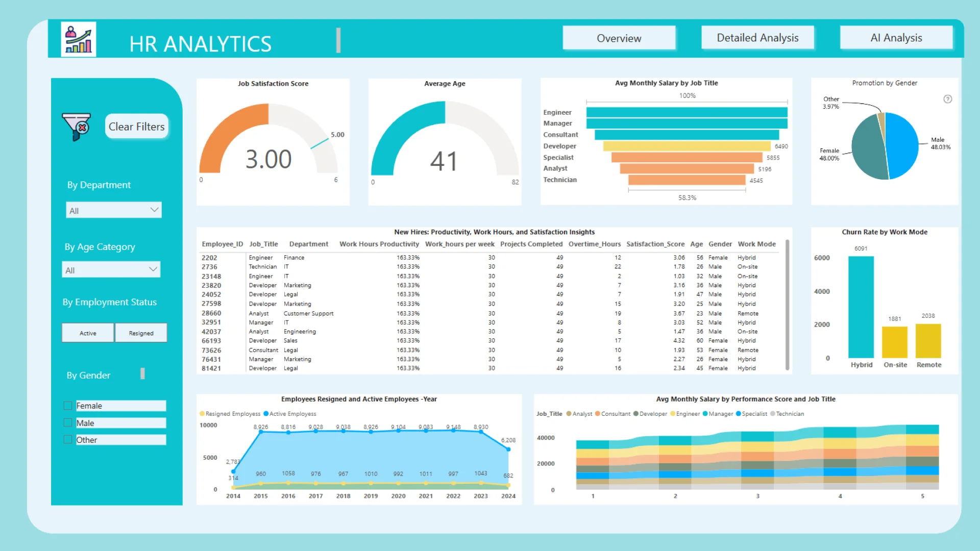Select the Active employment status
The image size is (980, 551).
(88, 333)
